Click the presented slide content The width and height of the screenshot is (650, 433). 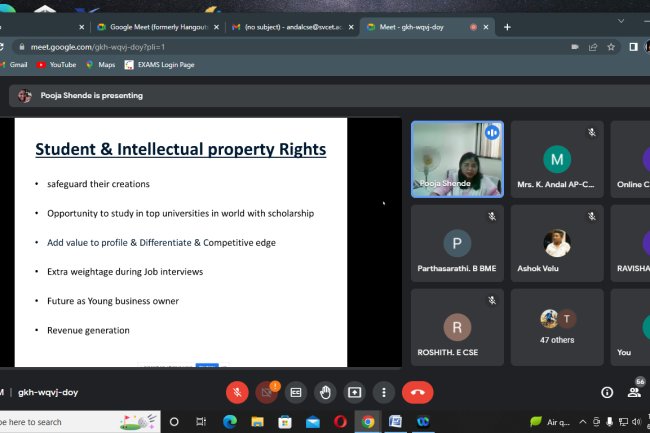(x=181, y=242)
